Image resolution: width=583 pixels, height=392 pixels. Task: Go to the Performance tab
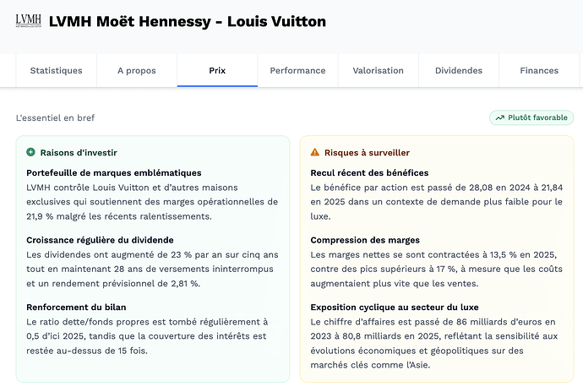(297, 70)
